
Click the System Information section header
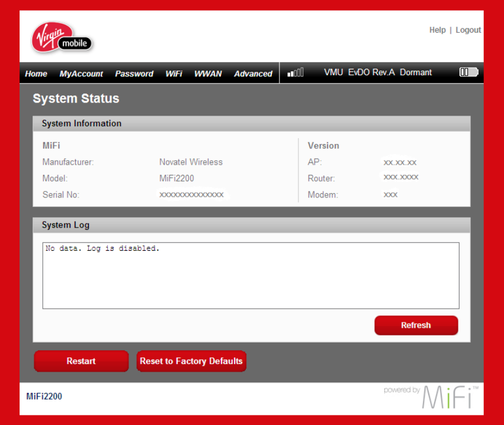tap(251, 123)
